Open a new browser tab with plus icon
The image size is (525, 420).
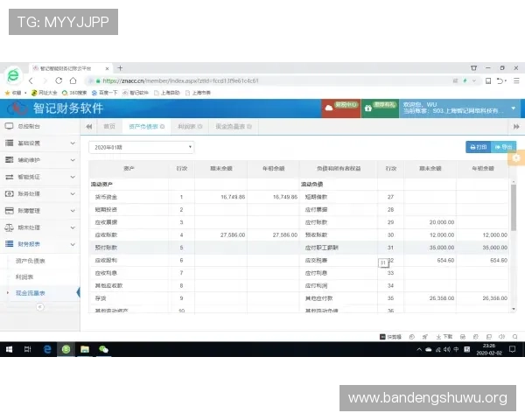(120, 68)
